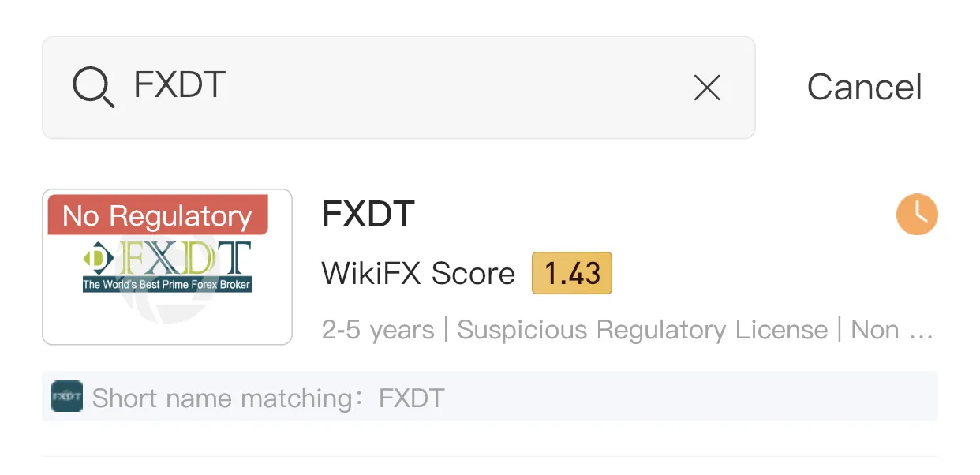Click the small FXDT icon in matching row

coord(67,396)
